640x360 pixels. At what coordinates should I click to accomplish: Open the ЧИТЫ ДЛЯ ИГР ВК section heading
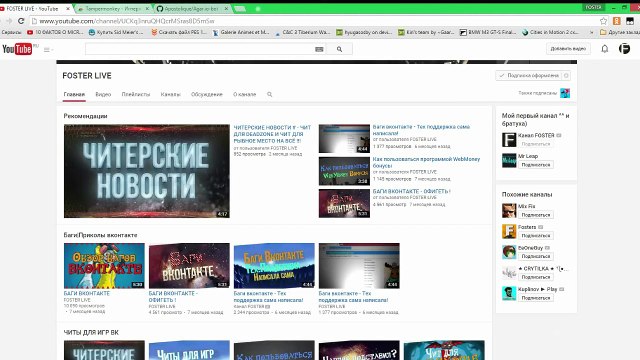click(91, 333)
